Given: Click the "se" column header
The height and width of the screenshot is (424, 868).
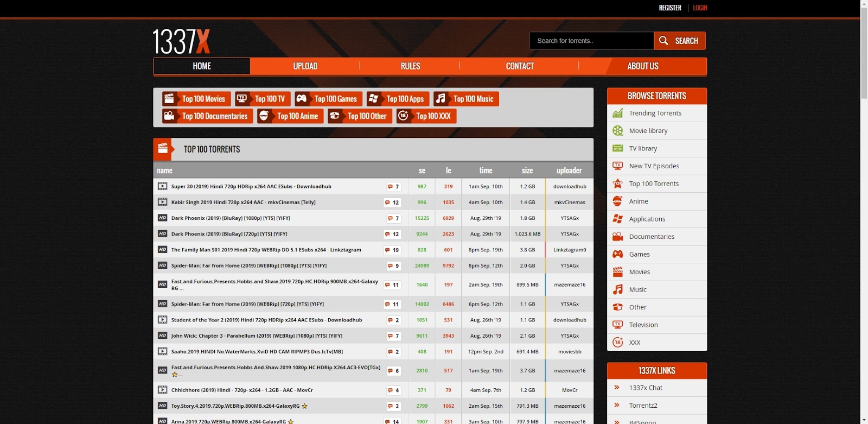Looking at the screenshot, I should pyautogui.click(x=422, y=170).
